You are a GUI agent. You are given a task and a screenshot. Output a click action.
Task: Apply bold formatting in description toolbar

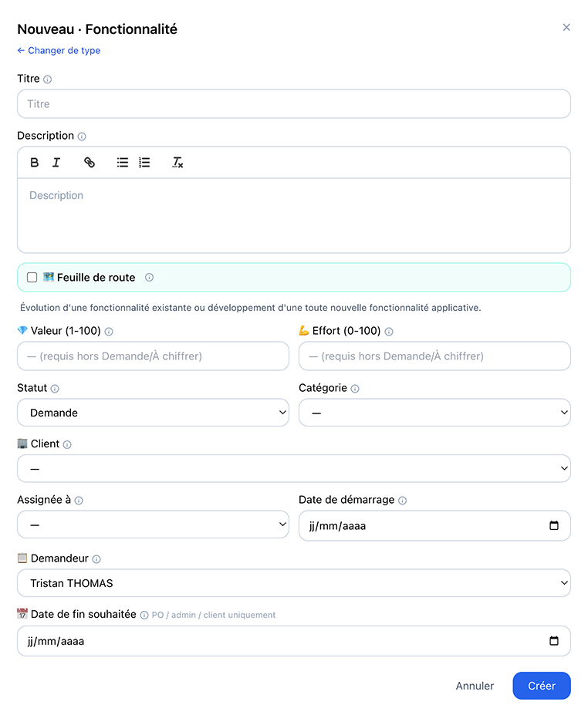(x=34, y=163)
